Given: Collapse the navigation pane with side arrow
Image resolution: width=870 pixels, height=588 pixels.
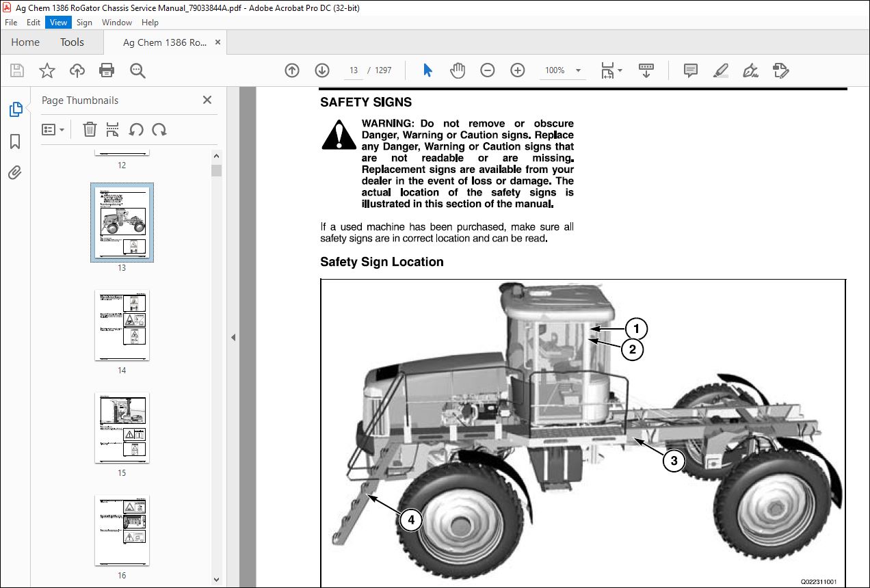Looking at the screenshot, I should click(x=233, y=337).
